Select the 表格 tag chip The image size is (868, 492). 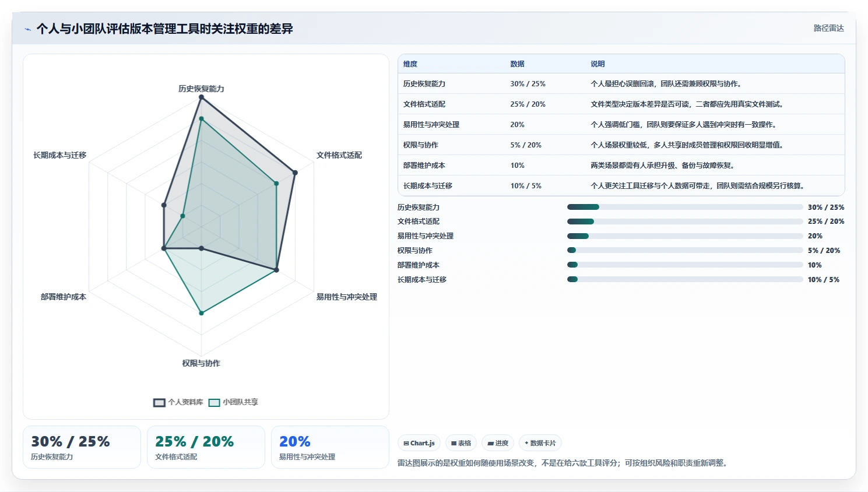click(461, 443)
